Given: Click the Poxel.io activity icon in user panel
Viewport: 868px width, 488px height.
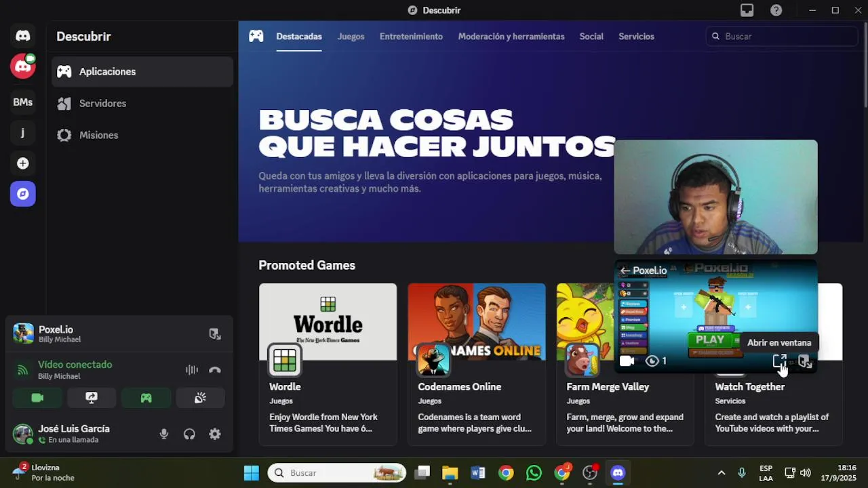Looking at the screenshot, I should coord(23,333).
